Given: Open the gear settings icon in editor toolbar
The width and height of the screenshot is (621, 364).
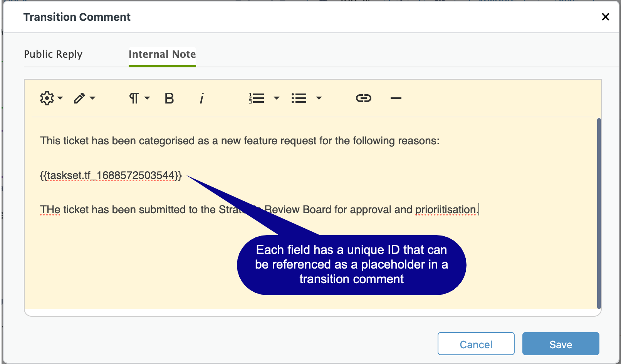Looking at the screenshot, I should click(47, 98).
